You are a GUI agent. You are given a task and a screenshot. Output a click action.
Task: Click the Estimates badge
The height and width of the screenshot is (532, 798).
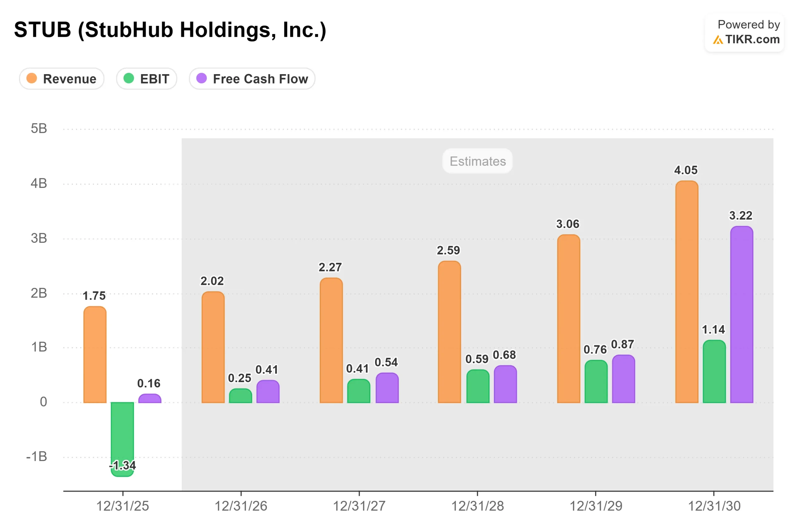click(x=477, y=161)
